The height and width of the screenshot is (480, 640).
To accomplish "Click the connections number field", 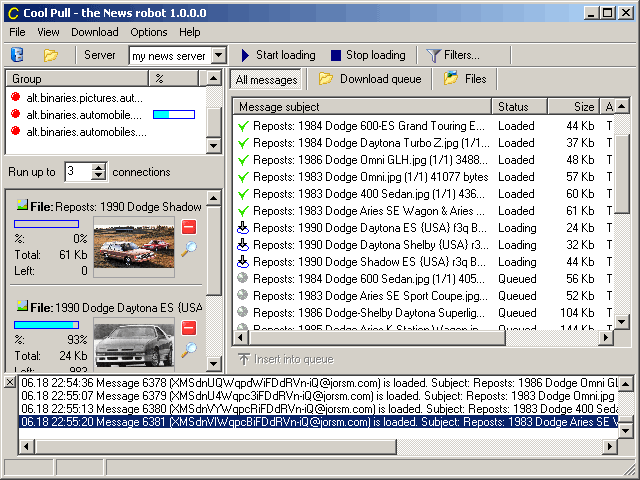I will [78, 171].
